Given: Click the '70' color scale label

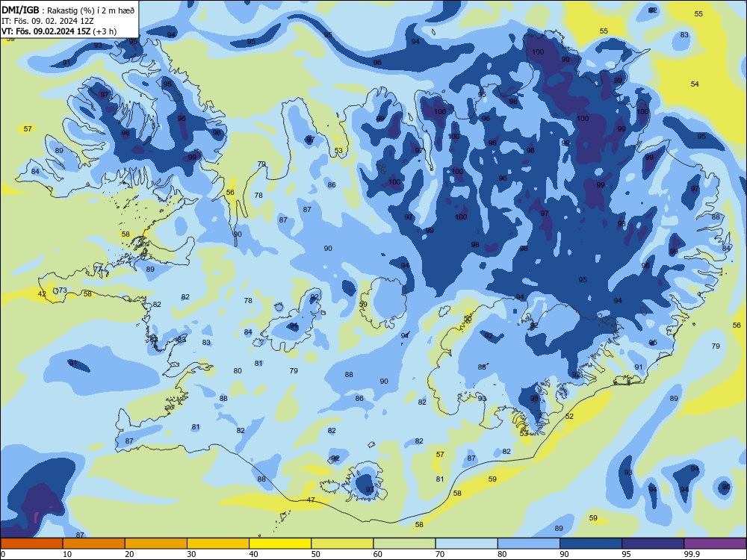Looking at the screenshot, I should pos(440,554).
